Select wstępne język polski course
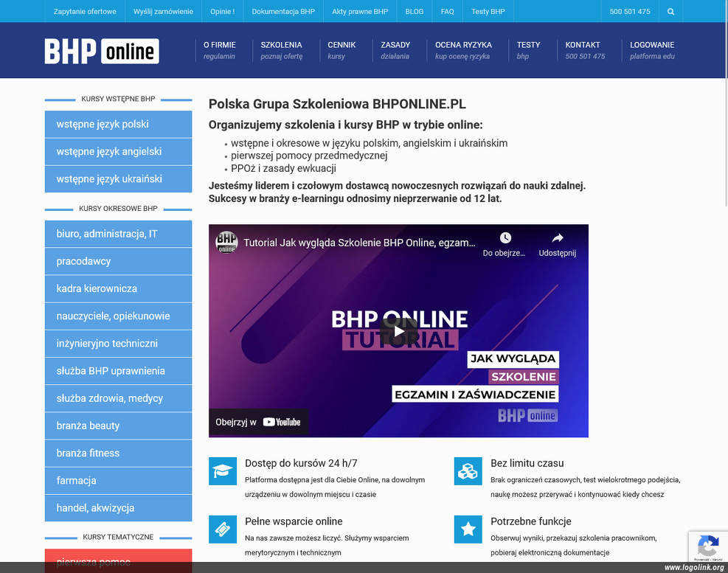Viewport: 728px width, 573px height. (119, 124)
